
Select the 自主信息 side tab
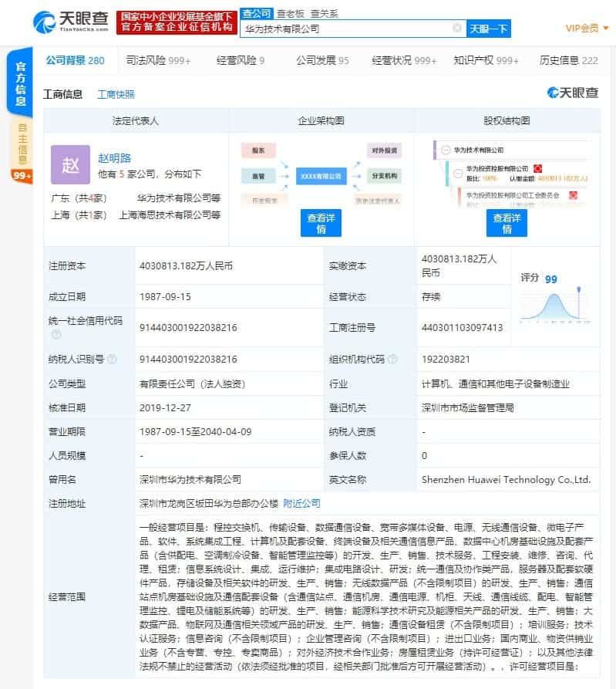[22, 144]
